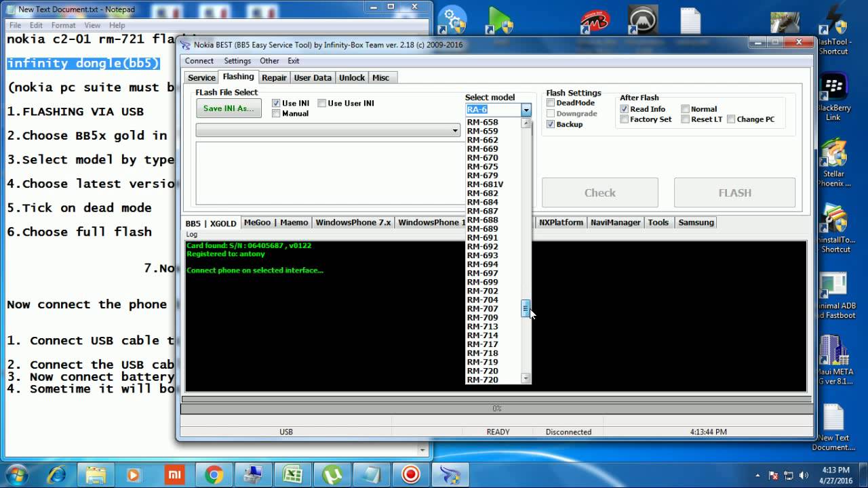This screenshot has width=868, height=488.
Task: Open the Samsung tab
Action: click(x=696, y=222)
